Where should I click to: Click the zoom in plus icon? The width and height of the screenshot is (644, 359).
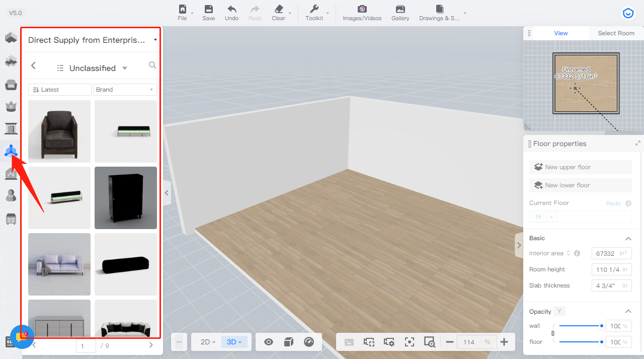504,342
